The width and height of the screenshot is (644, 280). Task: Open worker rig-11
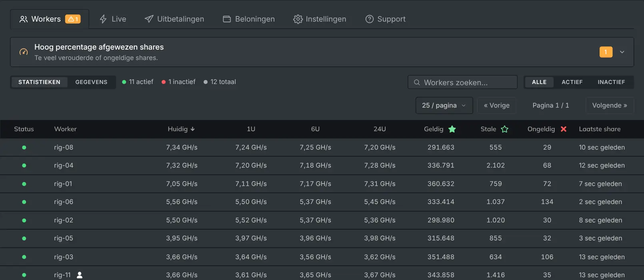62,275
